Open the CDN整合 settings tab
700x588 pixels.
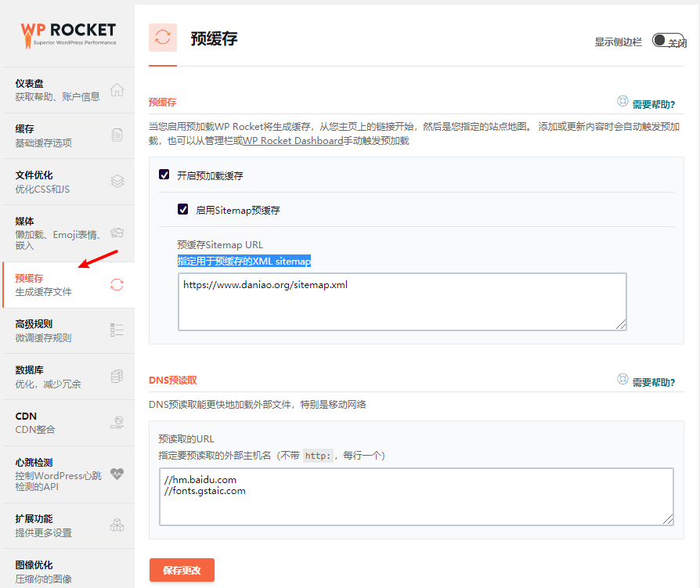[69, 423]
